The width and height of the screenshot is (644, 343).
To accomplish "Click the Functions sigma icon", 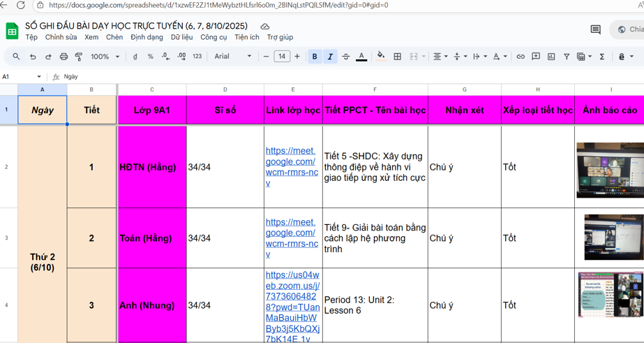I will (602, 57).
